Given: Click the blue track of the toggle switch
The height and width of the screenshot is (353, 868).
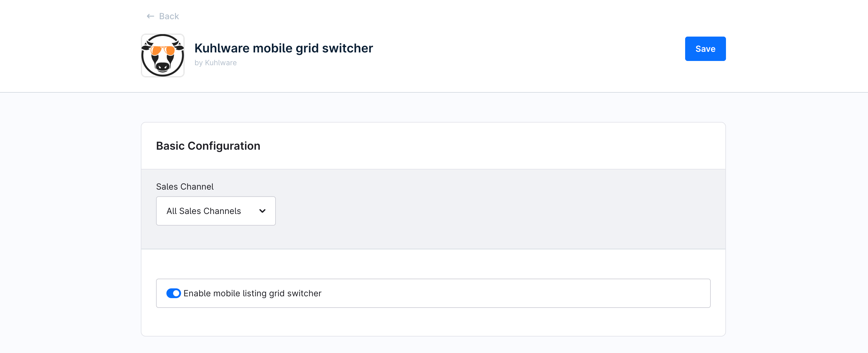Looking at the screenshot, I should 170,293.
